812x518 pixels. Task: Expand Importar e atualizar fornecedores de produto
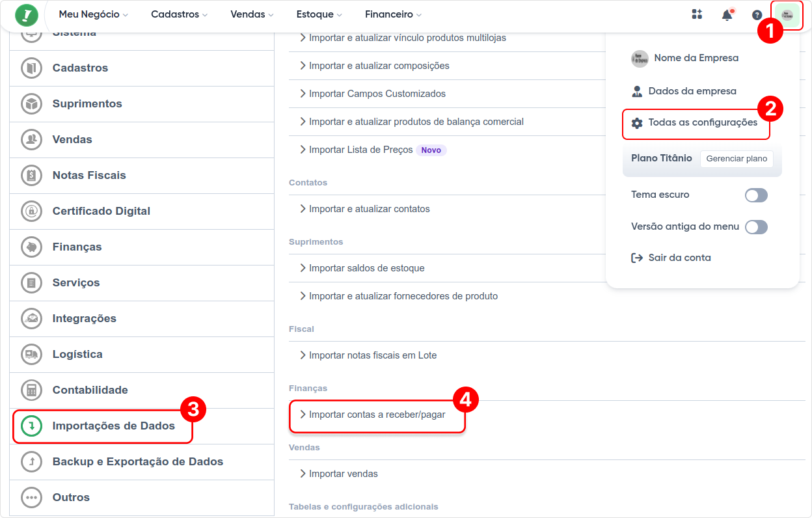pyautogui.click(x=398, y=296)
